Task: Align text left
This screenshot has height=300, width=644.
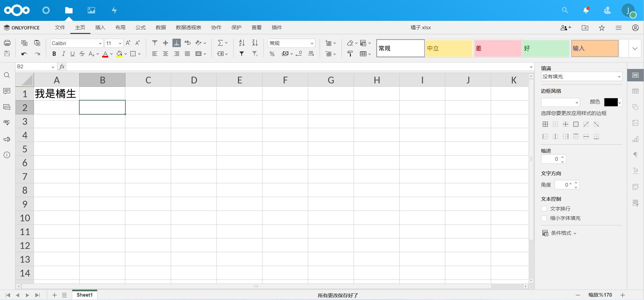Action: click(155, 54)
